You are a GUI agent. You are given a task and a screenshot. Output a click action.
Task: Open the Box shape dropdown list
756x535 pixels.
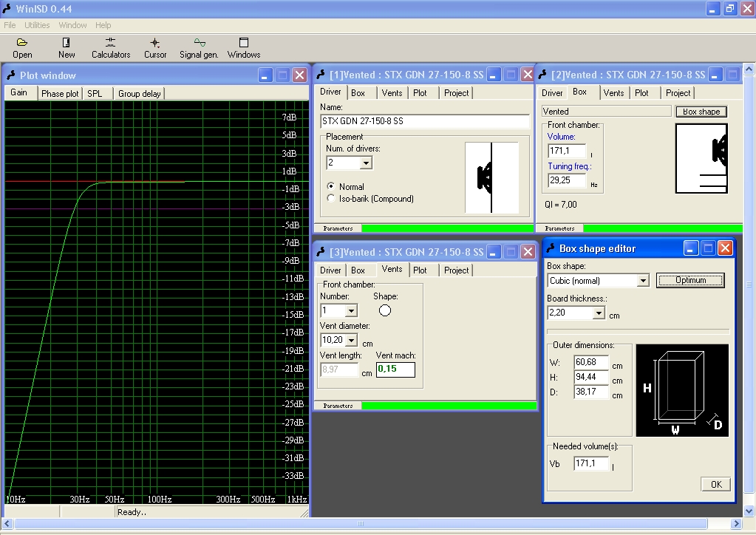[642, 281]
